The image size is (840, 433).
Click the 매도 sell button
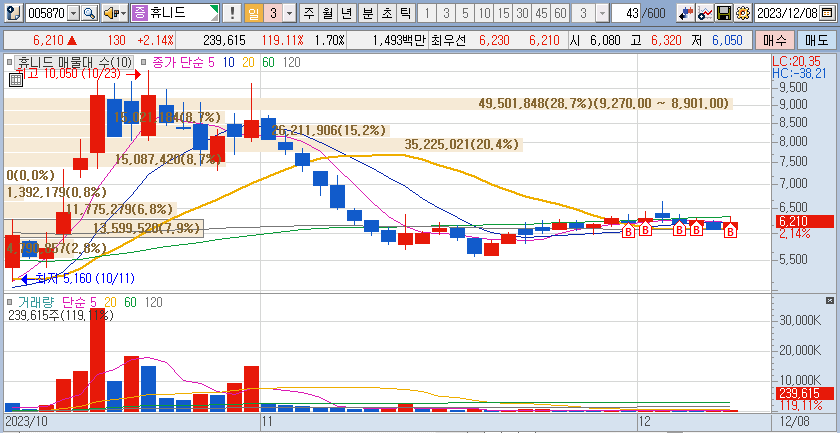pos(816,40)
